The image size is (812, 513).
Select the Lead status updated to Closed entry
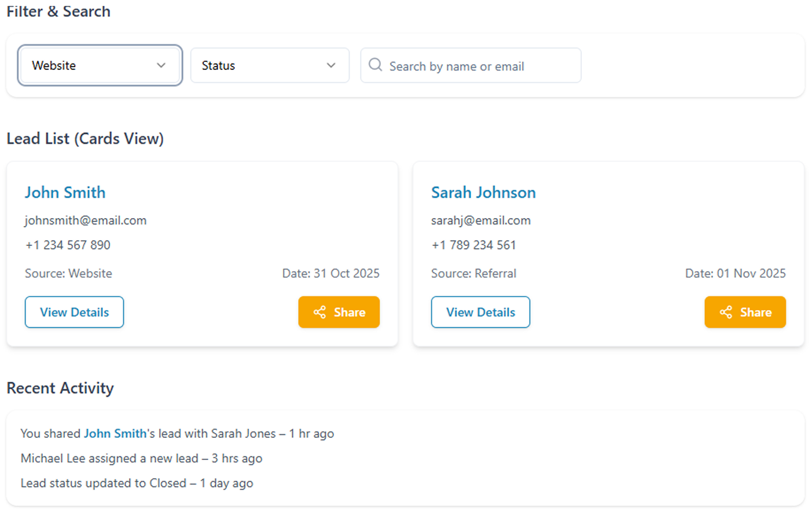tap(137, 484)
